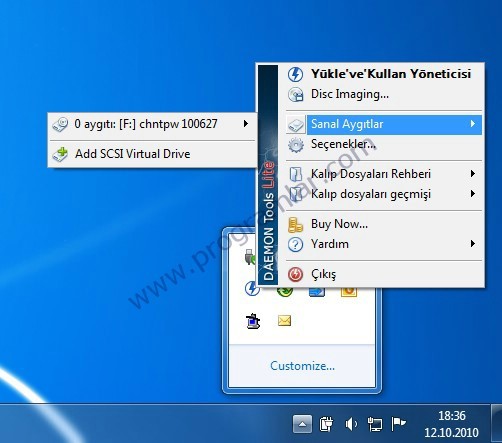
Task: Open the Yardım help entry
Action: (x=384, y=244)
